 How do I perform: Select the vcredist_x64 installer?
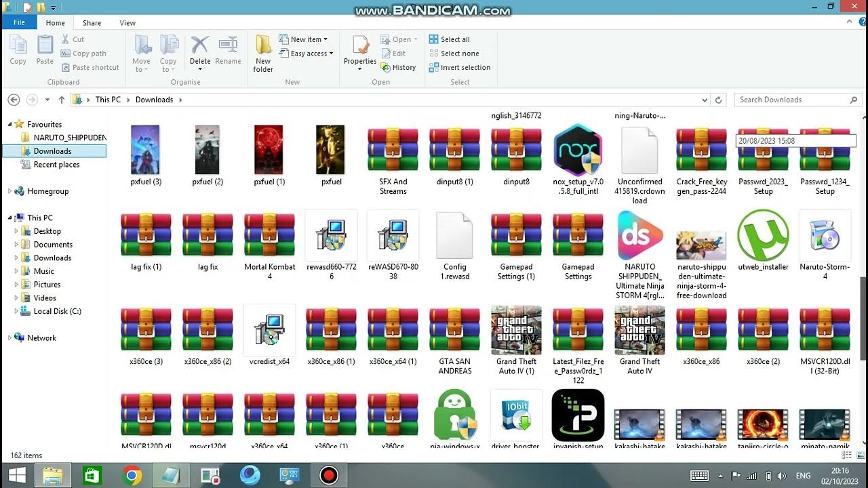click(269, 335)
